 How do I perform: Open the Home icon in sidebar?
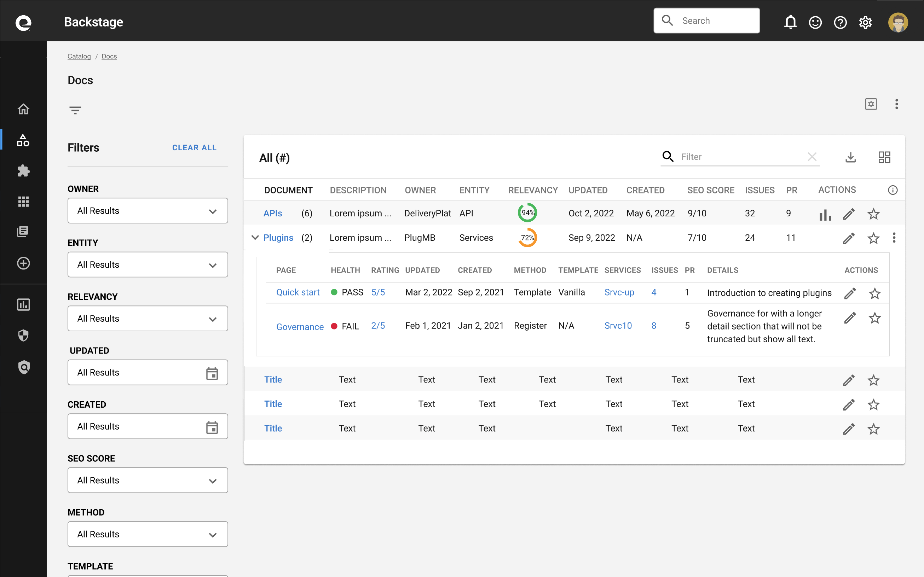tap(23, 109)
